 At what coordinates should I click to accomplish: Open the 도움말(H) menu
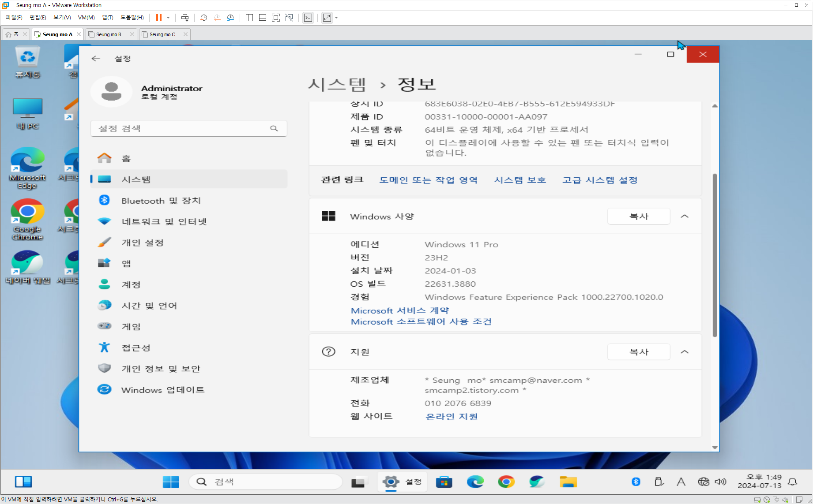pos(132,18)
